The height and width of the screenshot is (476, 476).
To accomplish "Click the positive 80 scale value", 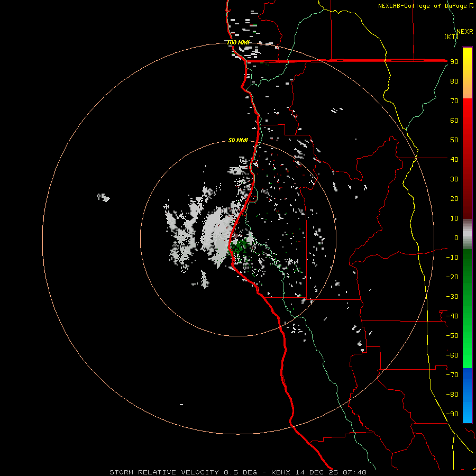I will tap(454, 81).
